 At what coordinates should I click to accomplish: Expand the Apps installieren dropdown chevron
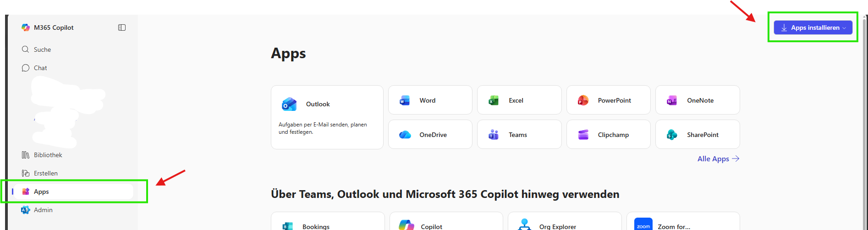844,28
